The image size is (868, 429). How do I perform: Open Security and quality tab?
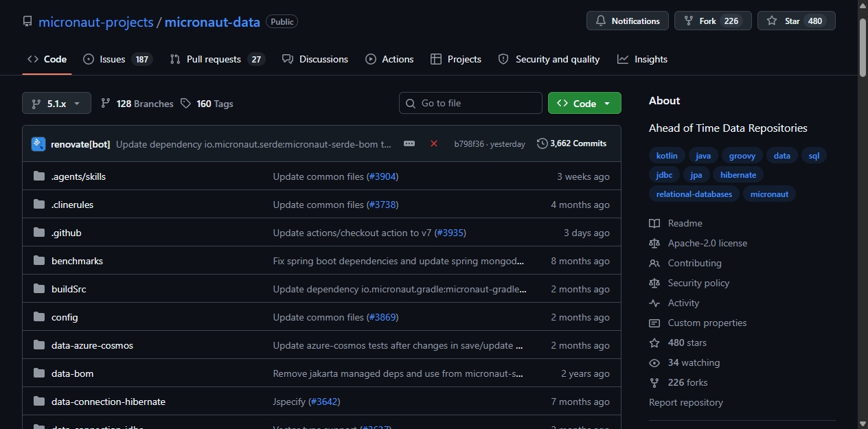pyautogui.click(x=549, y=59)
